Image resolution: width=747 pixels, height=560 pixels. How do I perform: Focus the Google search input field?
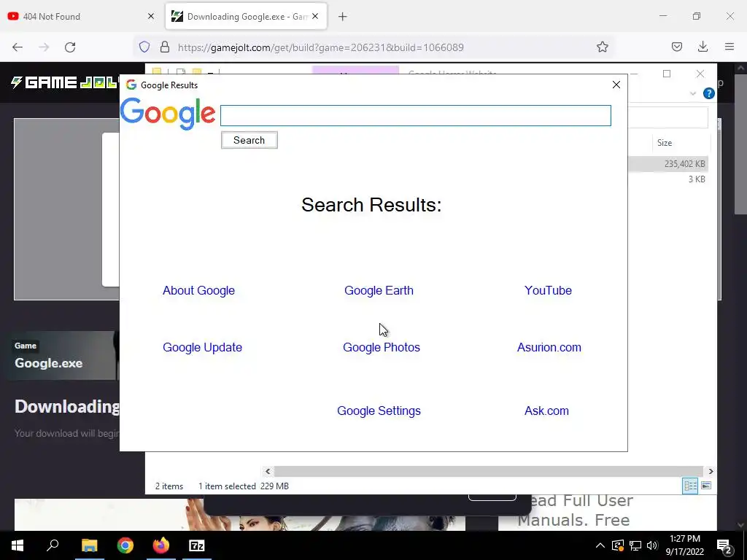click(x=415, y=116)
